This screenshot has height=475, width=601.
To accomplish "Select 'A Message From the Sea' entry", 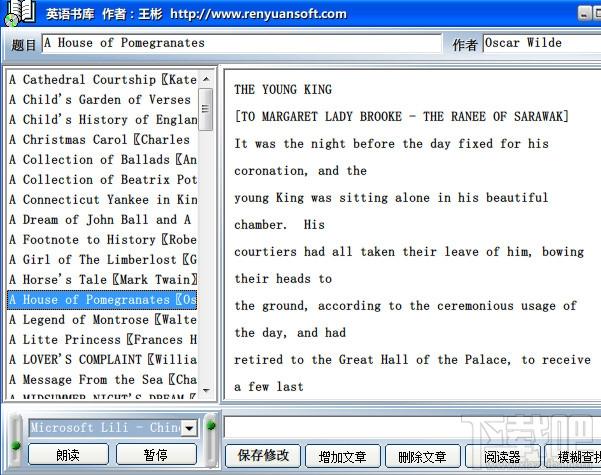I will (103, 380).
